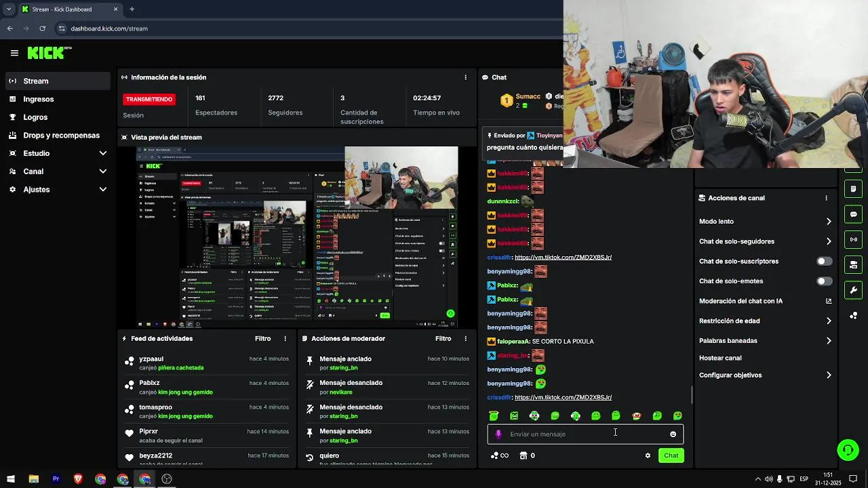Click the channel actions icon in right rail
868x488 pixels.
tap(853, 264)
